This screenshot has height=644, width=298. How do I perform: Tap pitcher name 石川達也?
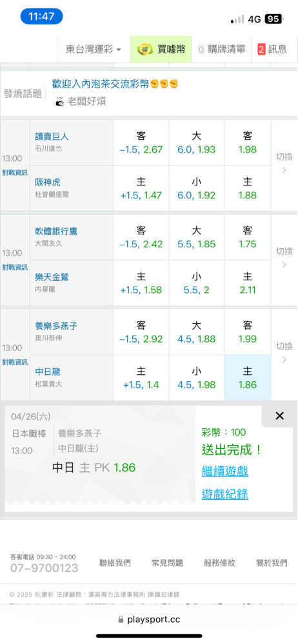(x=48, y=149)
